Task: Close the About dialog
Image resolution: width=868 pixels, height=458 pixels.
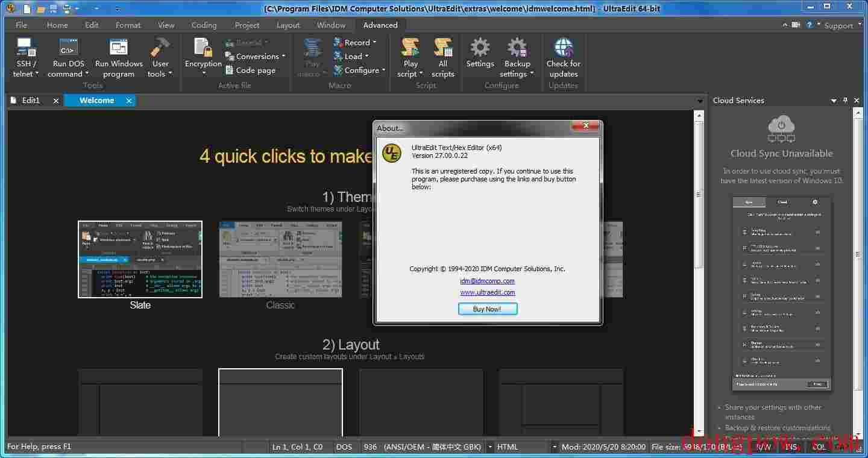Action: 585,127
